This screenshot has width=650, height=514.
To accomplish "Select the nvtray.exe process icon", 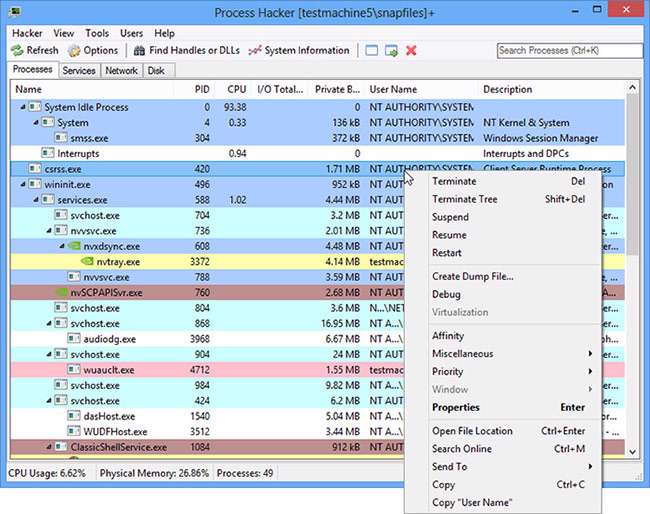I will click(87, 261).
